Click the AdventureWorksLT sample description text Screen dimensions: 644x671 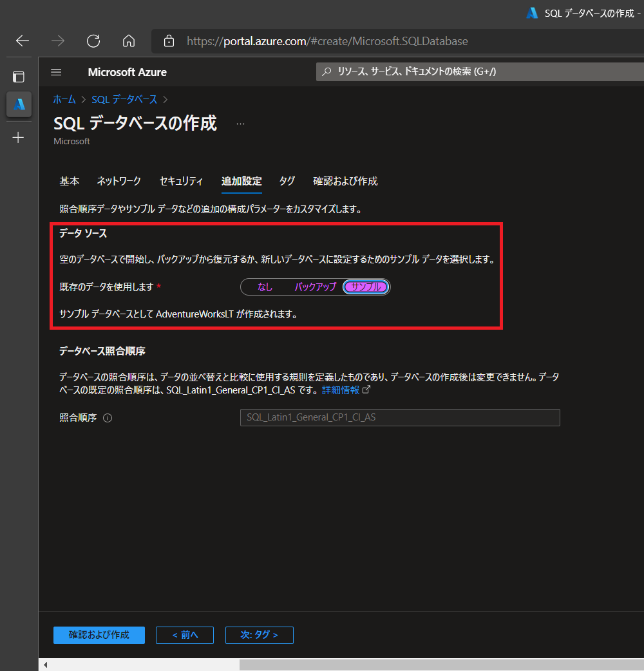178,314
